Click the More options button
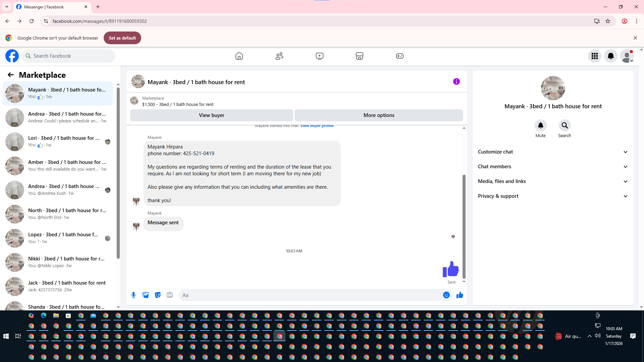Image resolution: width=644 pixels, height=362 pixels. tap(379, 115)
